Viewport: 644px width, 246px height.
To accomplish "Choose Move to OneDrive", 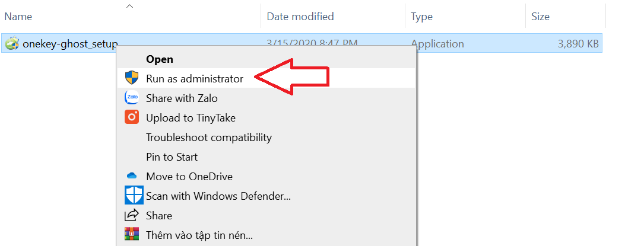I will 189,176.
